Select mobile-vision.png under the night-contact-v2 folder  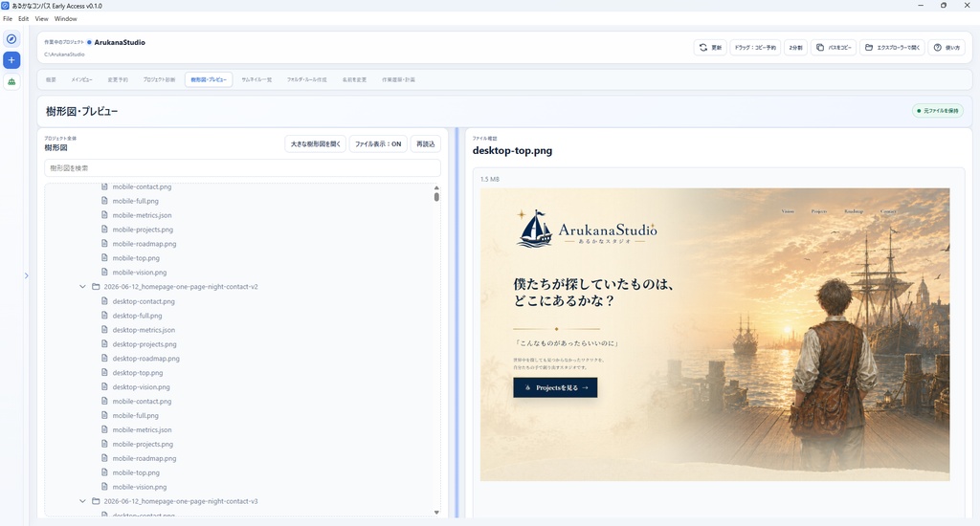point(140,488)
